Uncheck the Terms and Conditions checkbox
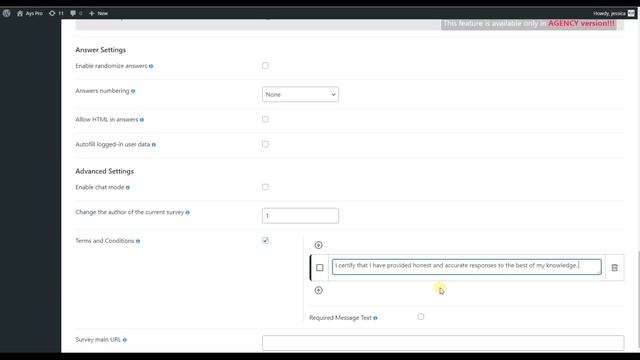The image size is (640, 360). (x=265, y=240)
